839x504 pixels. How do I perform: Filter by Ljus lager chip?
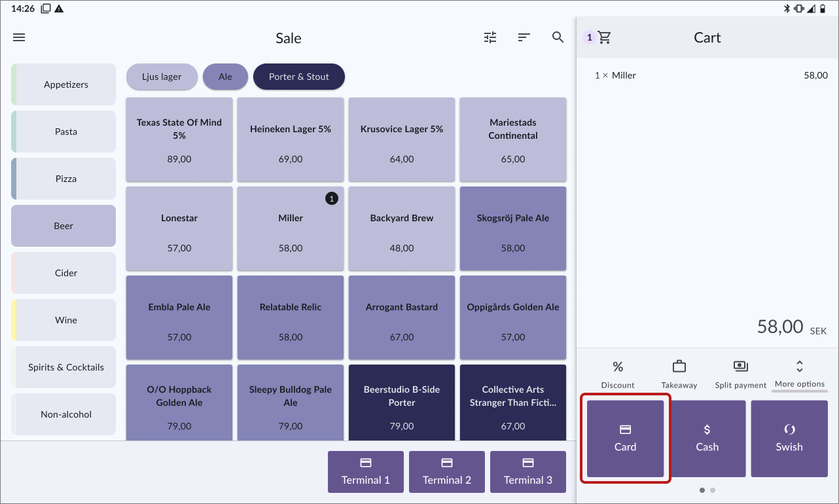[x=162, y=77]
